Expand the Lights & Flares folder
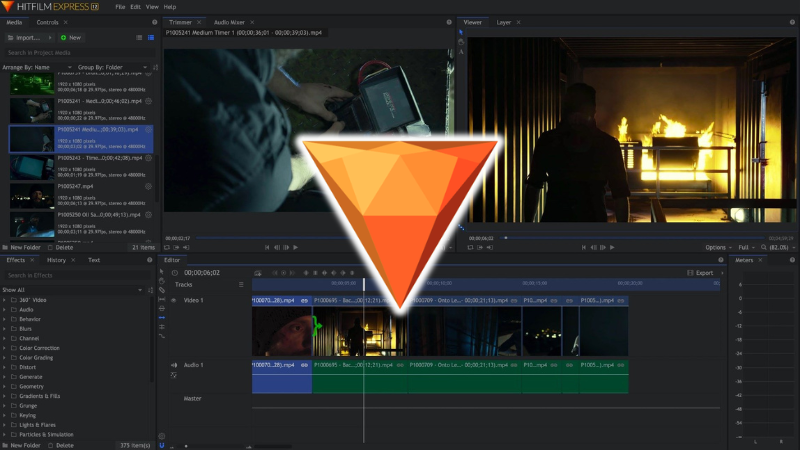800x450 pixels. pos(5,425)
